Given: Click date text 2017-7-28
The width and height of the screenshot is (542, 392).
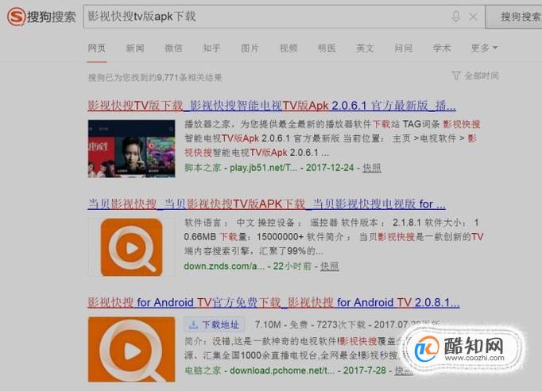Looking at the screenshot, I should pyautogui.click(x=364, y=371).
